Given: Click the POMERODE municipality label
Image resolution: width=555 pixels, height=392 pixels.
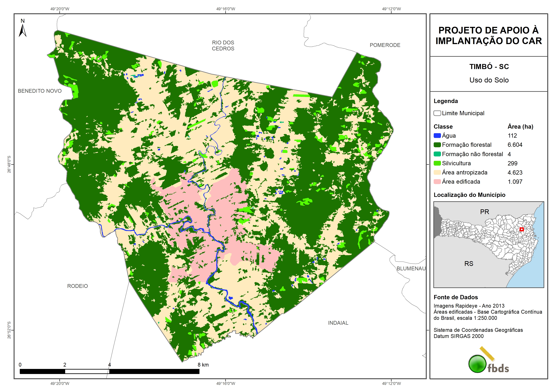Looking at the screenshot, I should 385,45.
